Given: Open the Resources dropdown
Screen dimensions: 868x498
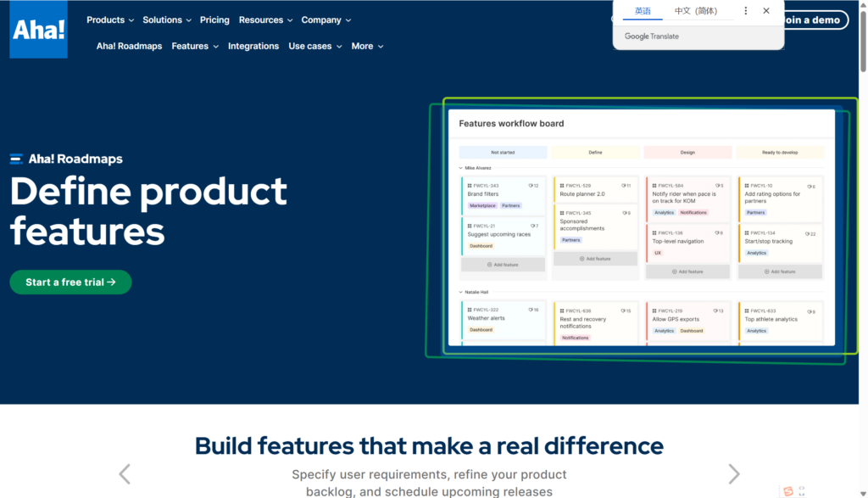Looking at the screenshot, I should pos(265,20).
